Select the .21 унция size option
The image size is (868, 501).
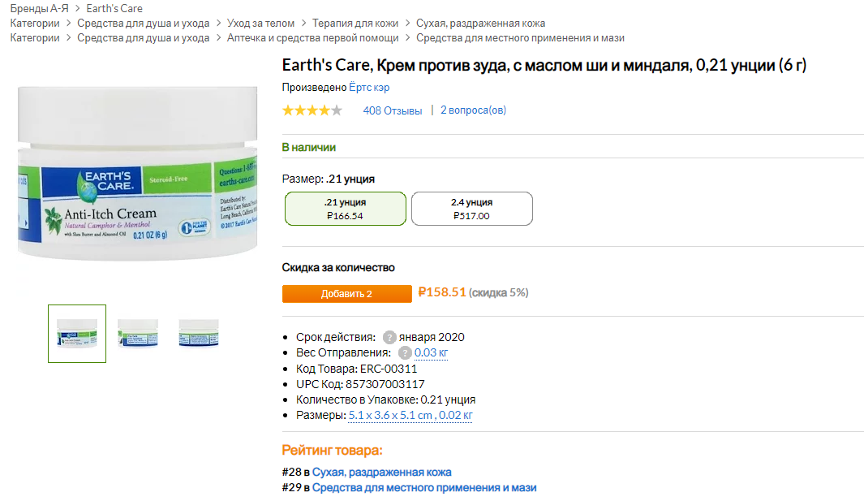(346, 209)
